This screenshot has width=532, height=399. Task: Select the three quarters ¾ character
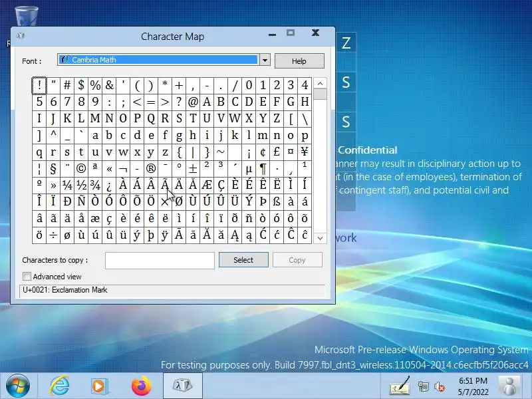click(x=95, y=186)
